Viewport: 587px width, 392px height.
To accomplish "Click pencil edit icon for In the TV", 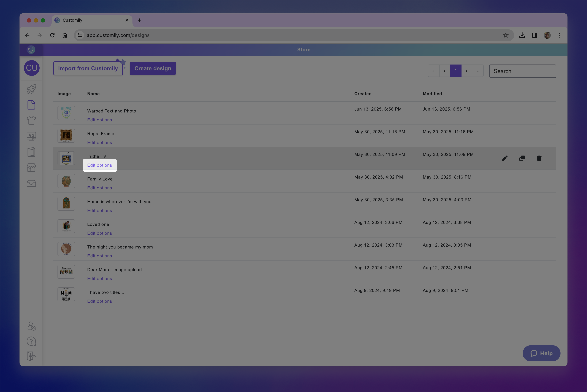I will point(505,158).
